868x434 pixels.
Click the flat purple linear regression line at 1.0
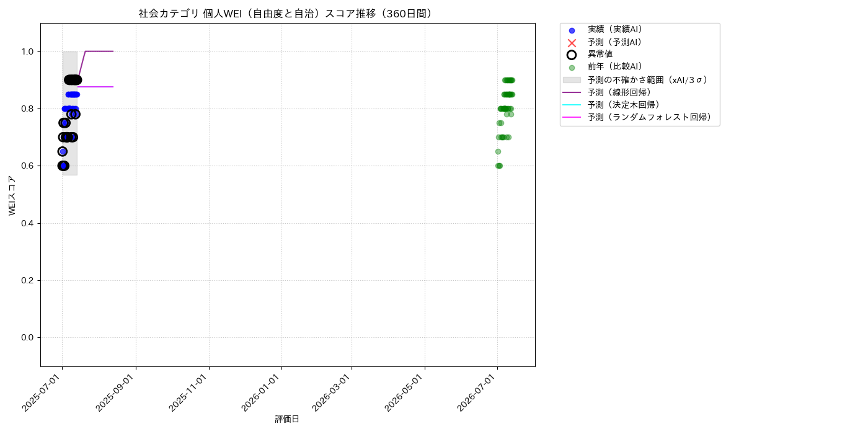[x=99, y=51]
